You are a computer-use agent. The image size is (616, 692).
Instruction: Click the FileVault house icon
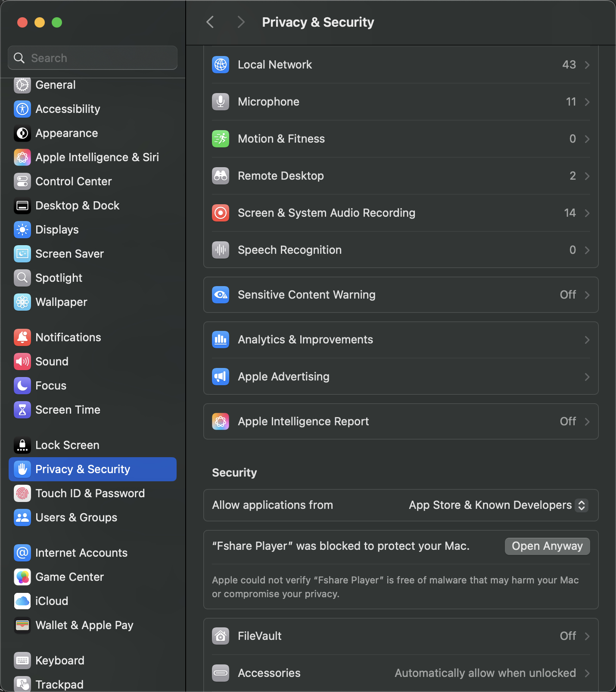click(x=221, y=636)
